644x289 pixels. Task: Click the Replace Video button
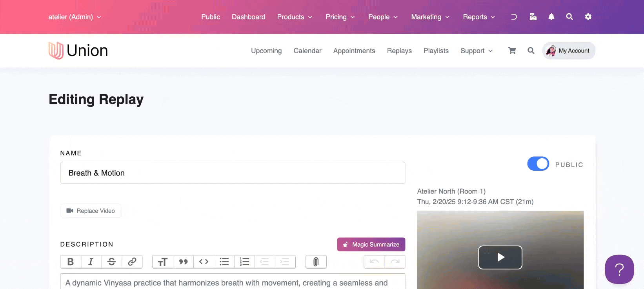(x=91, y=211)
